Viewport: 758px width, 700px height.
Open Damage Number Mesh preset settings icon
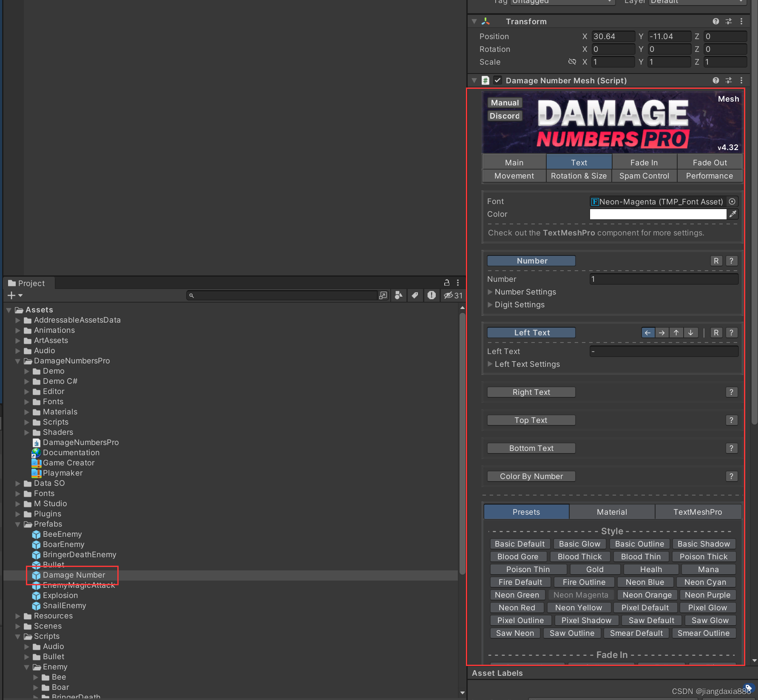[x=729, y=80]
